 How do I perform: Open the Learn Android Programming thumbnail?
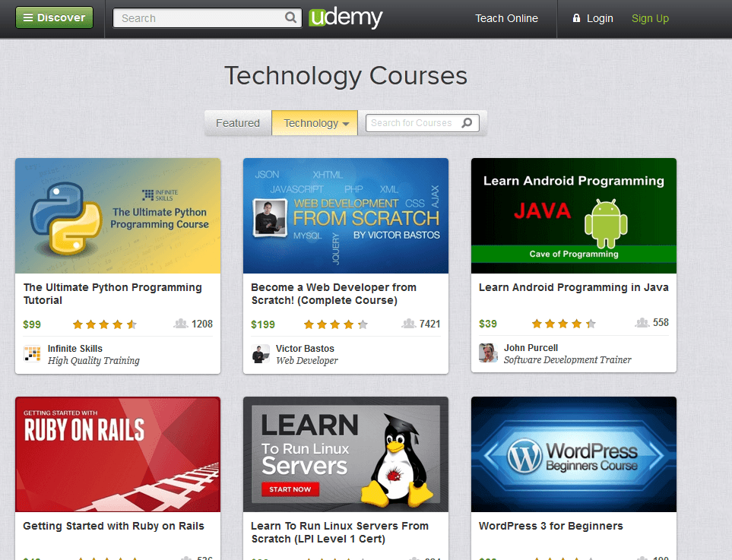[574, 216]
